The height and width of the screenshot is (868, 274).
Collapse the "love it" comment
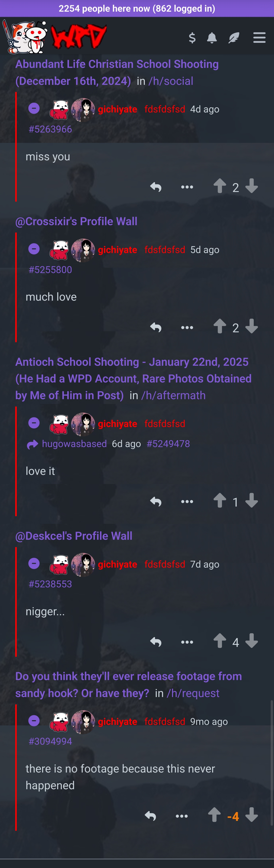34,423
